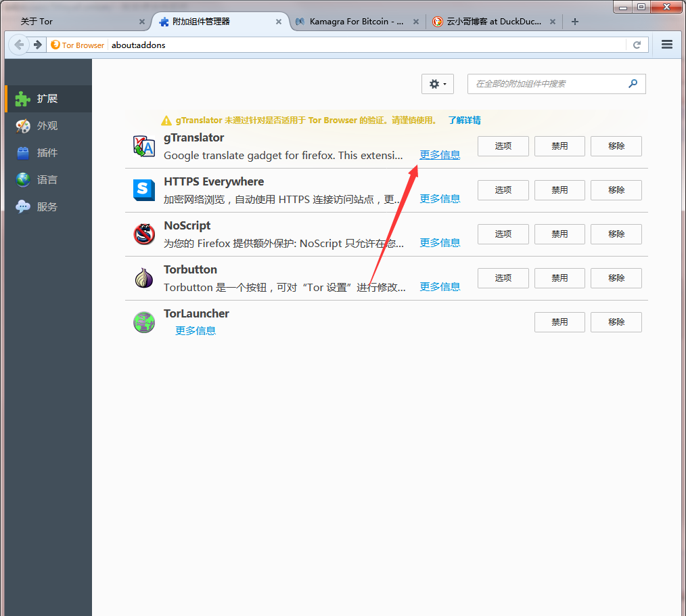Close the 附加组件管理器 tab
This screenshot has width=686, height=616.
278,22
